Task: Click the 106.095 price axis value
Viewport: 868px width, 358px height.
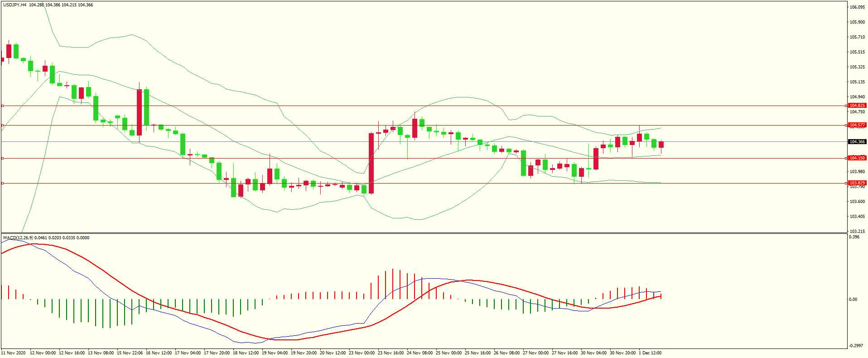Action: click(857, 7)
